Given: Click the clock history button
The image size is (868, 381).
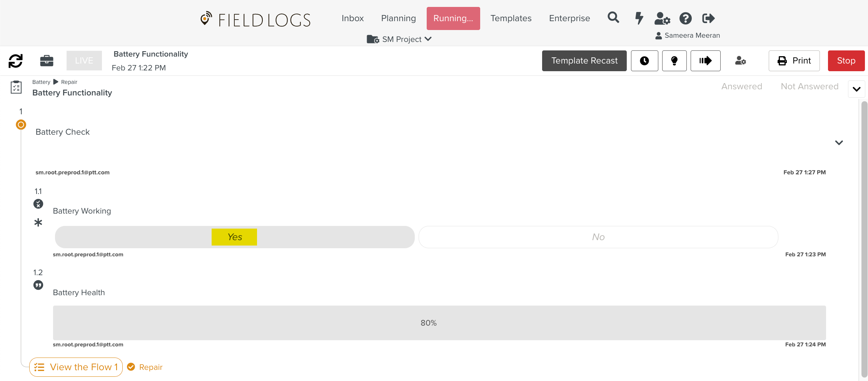Looking at the screenshot, I should pos(644,61).
